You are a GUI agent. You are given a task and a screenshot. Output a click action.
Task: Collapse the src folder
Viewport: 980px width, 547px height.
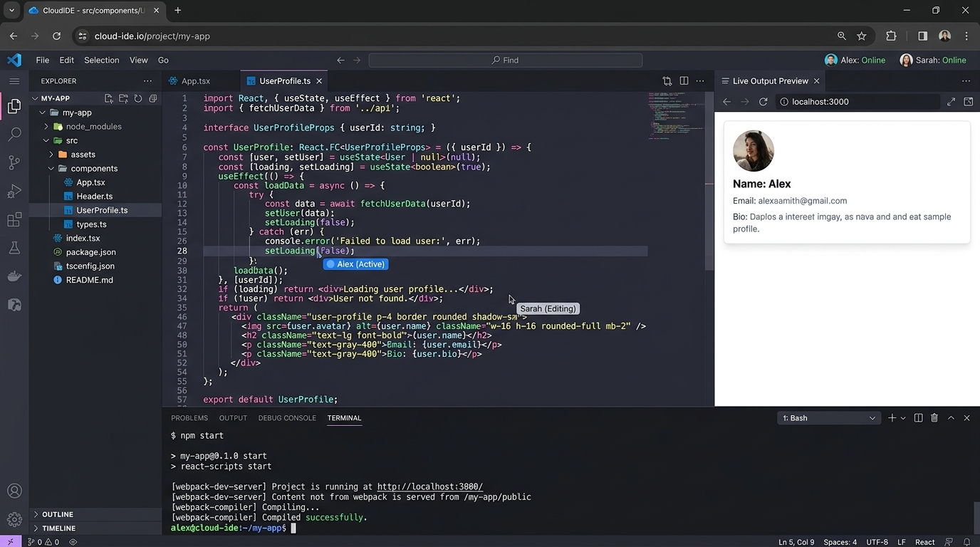46,140
